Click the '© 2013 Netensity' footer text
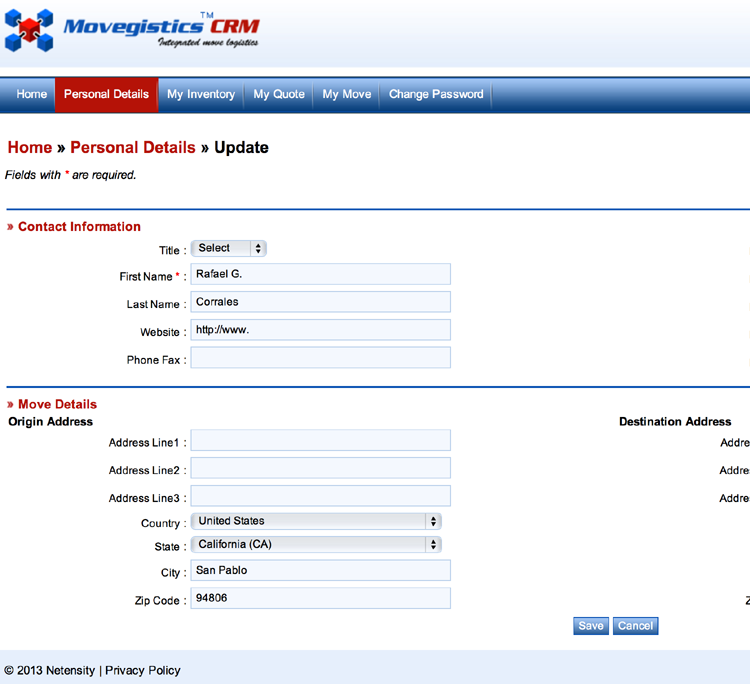The image size is (750, 684). coord(49,671)
